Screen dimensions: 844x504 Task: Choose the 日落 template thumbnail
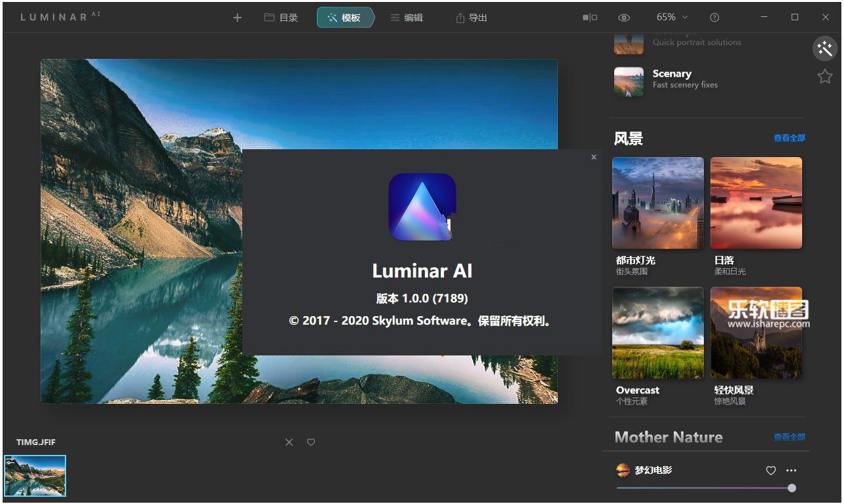click(x=756, y=203)
